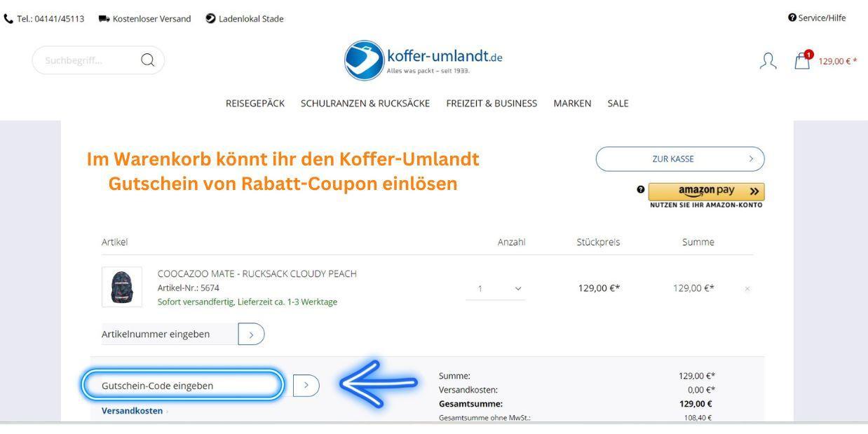Image resolution: width=868 pixels, height=434 pixels.
Task: Remove the Coocazoo rucksack with the x icon
Action: click(747, 289)
